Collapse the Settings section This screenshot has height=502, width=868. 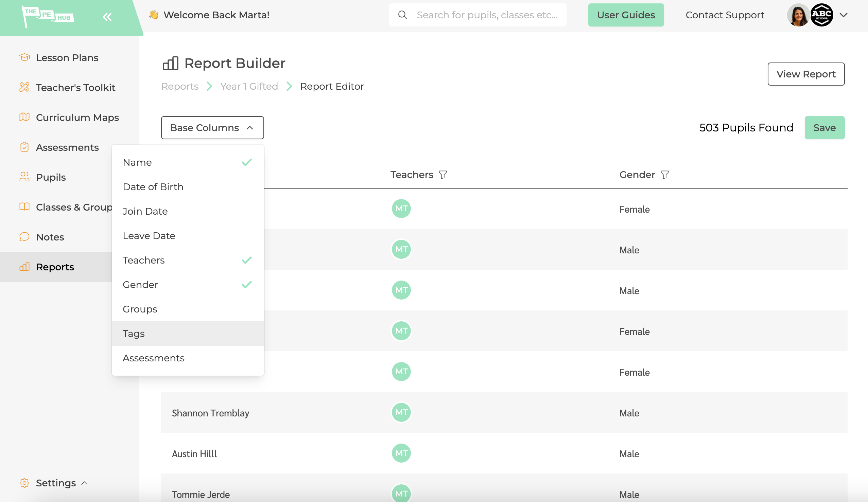pos(84,483)
